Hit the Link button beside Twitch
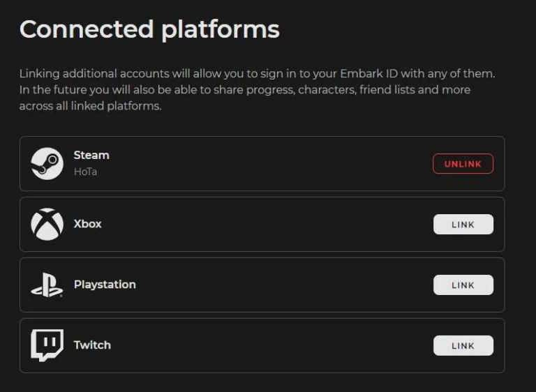This screenshot has width=536, height=392. [x=463, y=345]
